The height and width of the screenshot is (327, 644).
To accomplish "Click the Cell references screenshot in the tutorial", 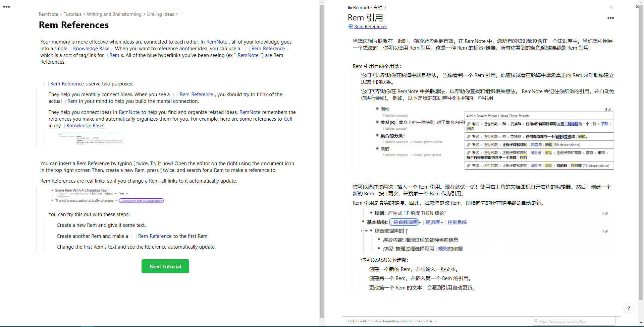I will (90, 139).
